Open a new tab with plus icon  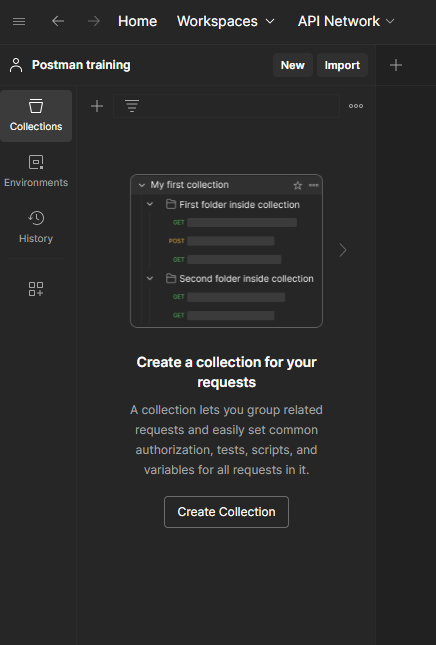[x=396, y=65]
